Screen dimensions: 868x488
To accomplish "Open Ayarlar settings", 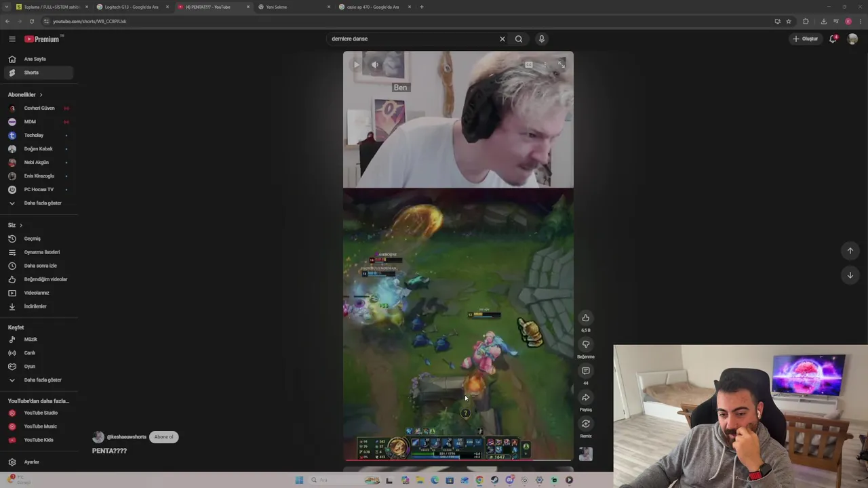I will (39, 462).
